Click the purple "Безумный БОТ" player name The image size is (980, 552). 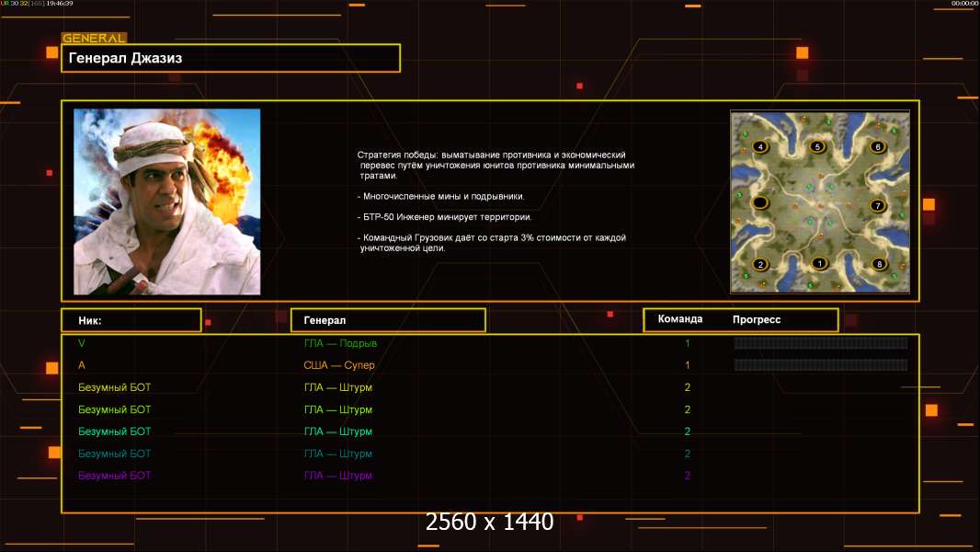(x=114, y=476)
